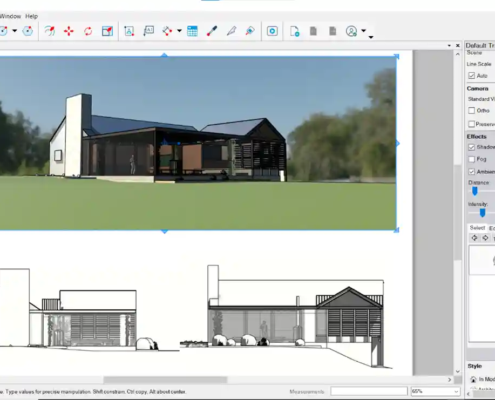
Task: Click the Style section heading
Action: [x=474, y=366]
